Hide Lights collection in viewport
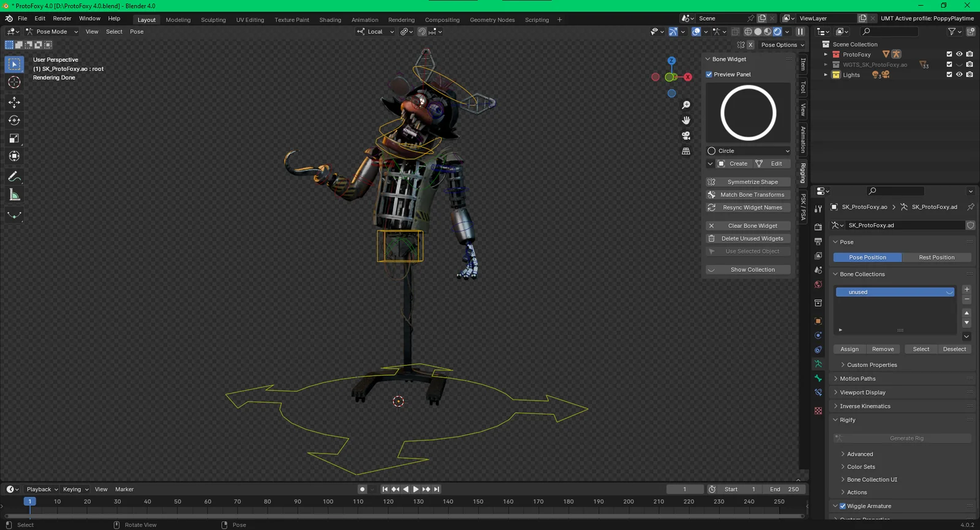Viewport: 980px width, 530px height. tap(959, 75)
